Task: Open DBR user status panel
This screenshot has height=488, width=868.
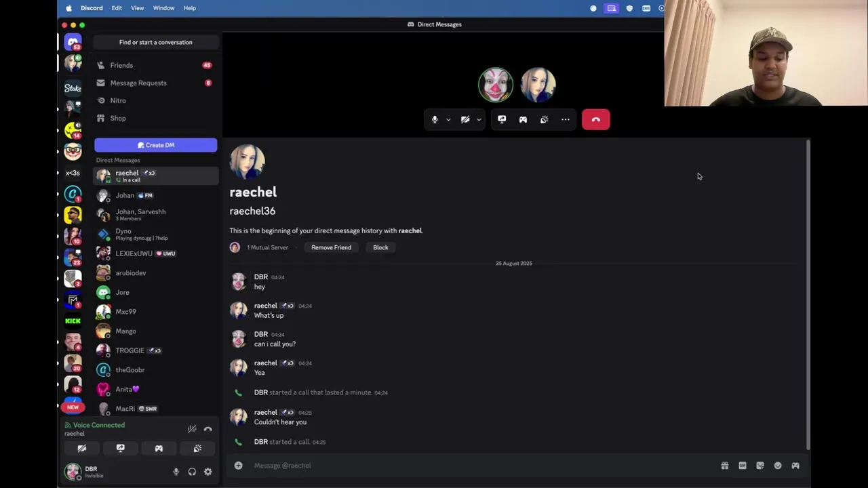Action: click(x=113, y=472)
